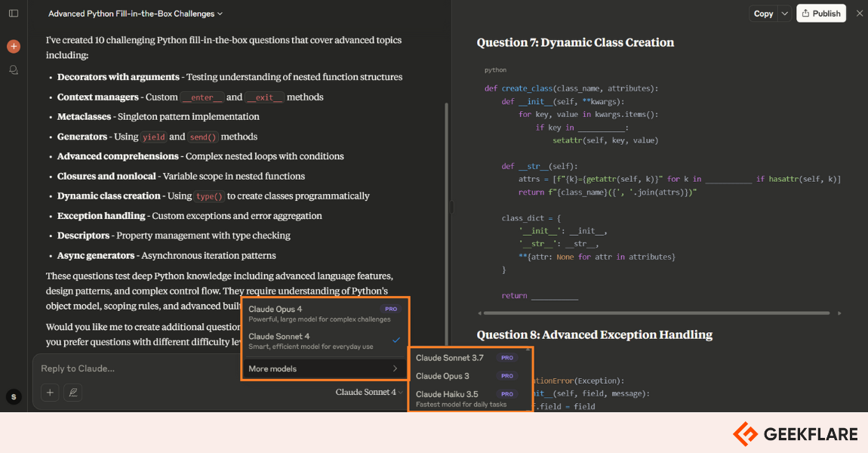The width and height of the screenshot is (868, 453).
Task: Close the artifact panel with the X
Action: click(x=859, y=14)
